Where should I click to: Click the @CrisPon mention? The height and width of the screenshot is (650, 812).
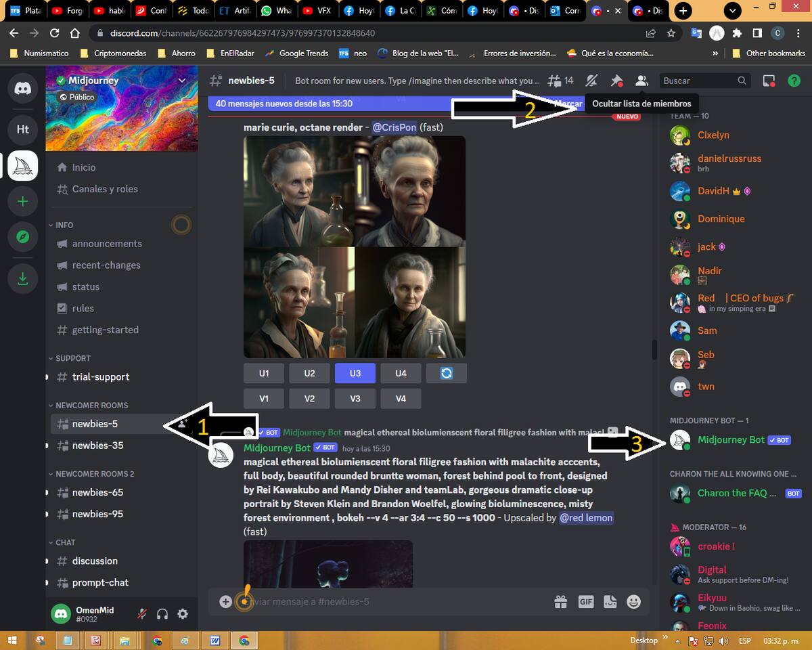394,127
